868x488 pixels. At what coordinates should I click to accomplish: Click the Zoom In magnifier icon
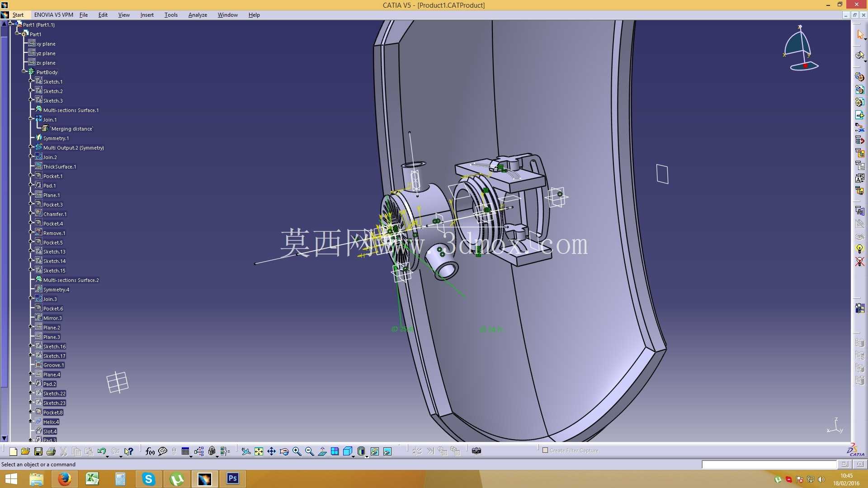(297, 451)
